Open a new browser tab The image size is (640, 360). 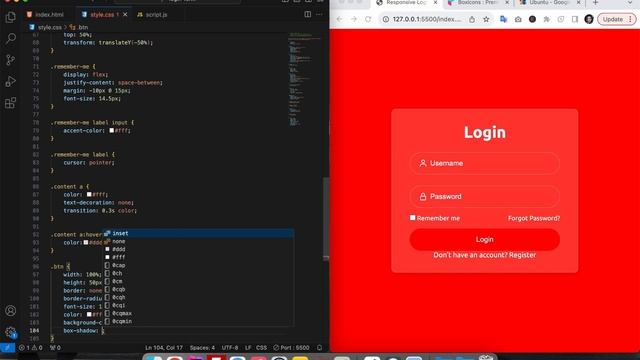(595, 3)
